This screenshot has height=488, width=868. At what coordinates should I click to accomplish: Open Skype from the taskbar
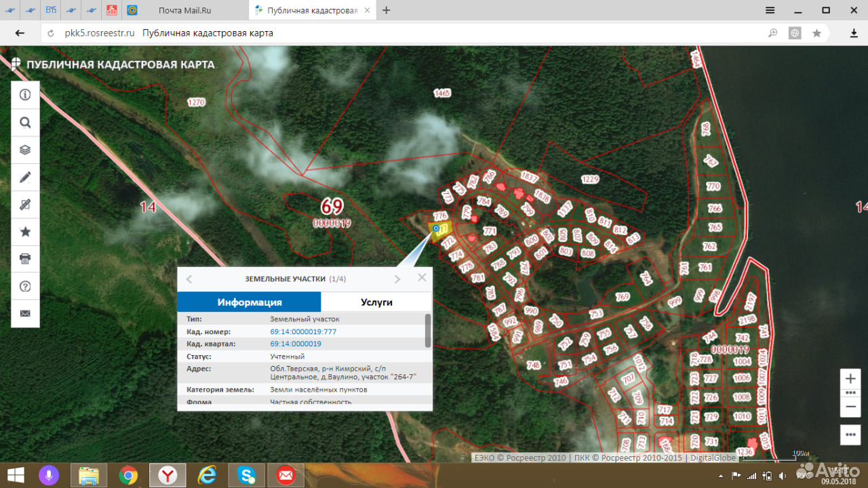[x=246, y=475]
